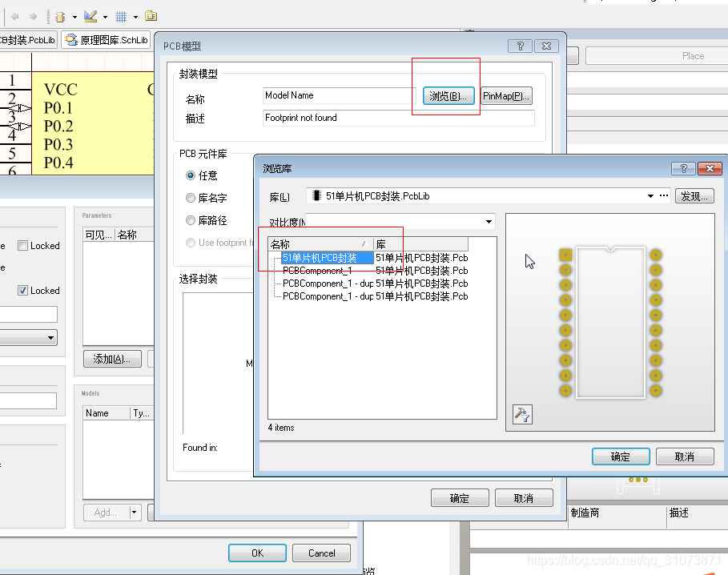Click the component chip icon in toolbar
Screen dimensions: 728x575
pyautogui.click(x=60, y=16)
